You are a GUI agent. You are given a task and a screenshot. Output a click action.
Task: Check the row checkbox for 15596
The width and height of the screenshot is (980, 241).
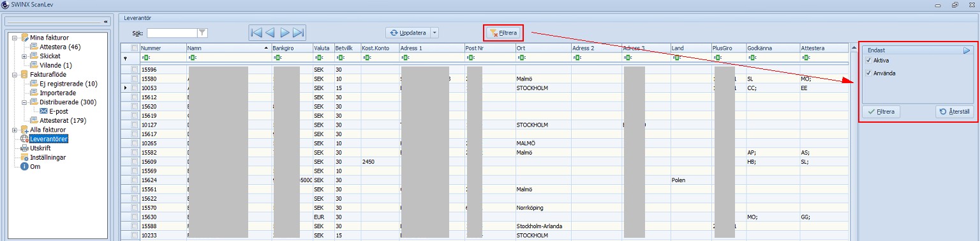[134, 70]
